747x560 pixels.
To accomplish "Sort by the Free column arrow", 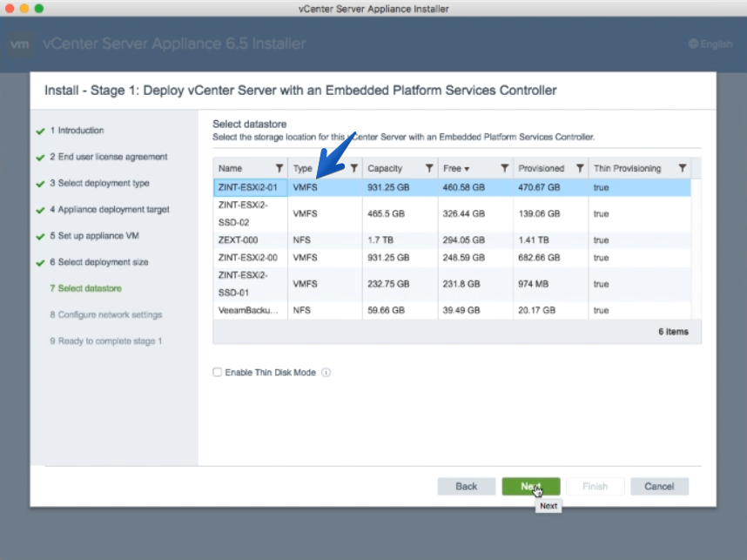I will [467, 169].
